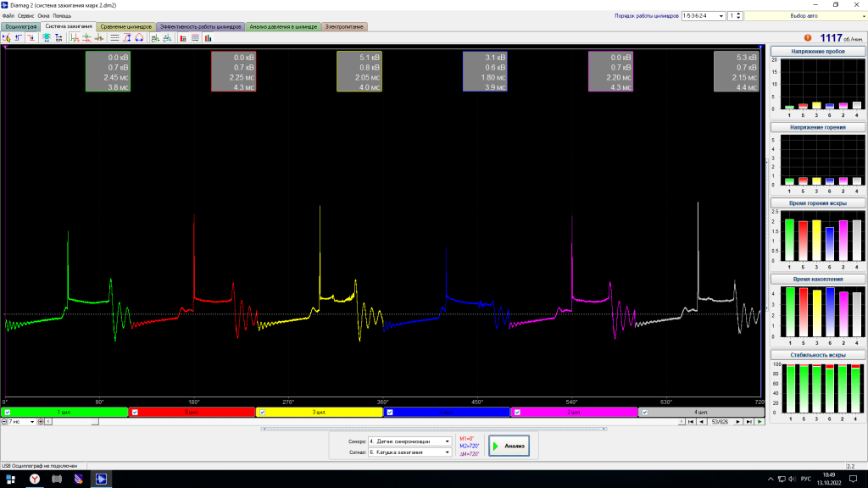Start playback with the green play arrow

pos(759,422)
